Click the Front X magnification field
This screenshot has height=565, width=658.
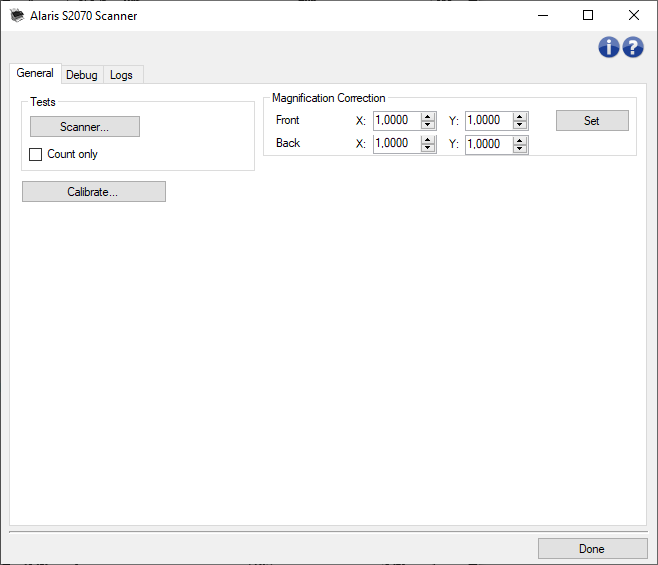click(x=397, y=120)
